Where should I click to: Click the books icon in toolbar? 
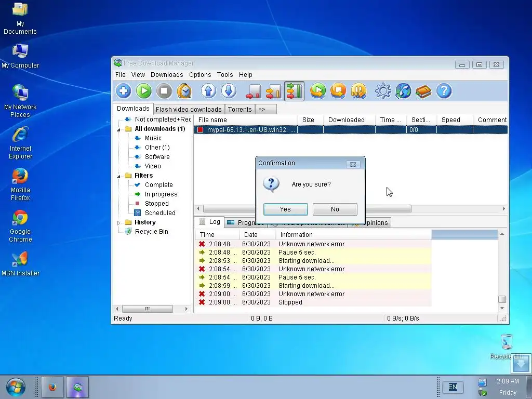423,91
